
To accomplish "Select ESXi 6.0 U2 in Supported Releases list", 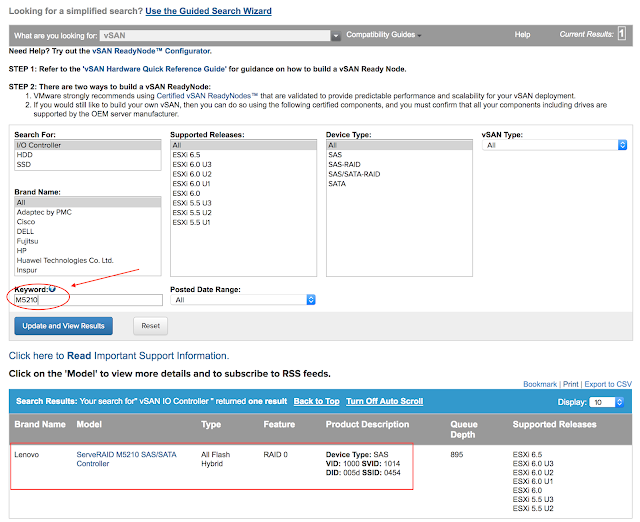I will point(243,174).
